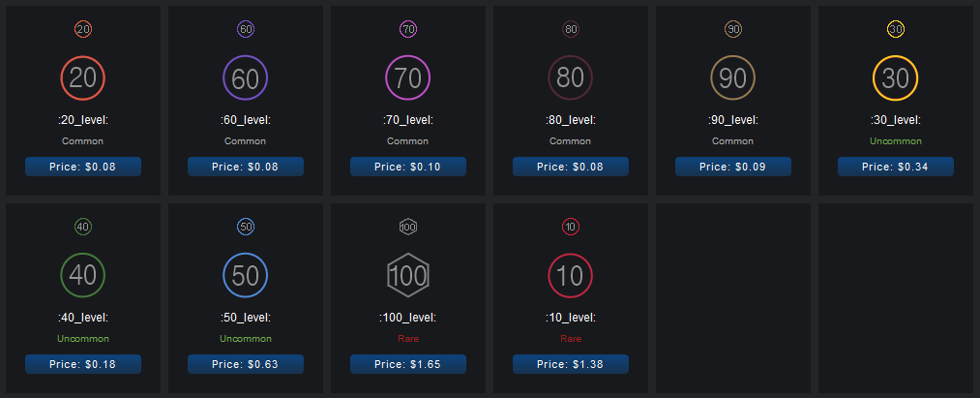Click the :40_level: emoticon name text
This screenshot has height=398, width=980.
pos(83,318)
